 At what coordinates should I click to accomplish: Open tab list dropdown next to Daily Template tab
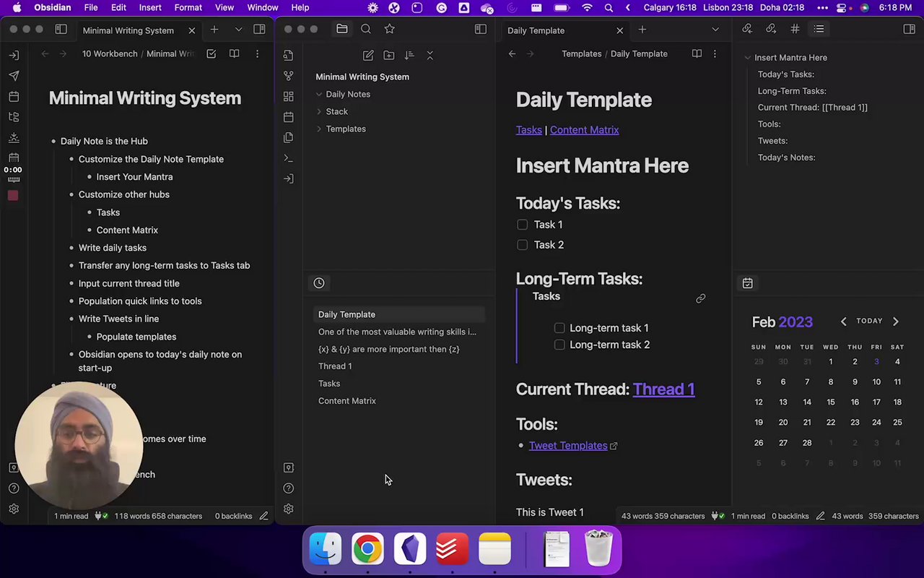point(715,30)
